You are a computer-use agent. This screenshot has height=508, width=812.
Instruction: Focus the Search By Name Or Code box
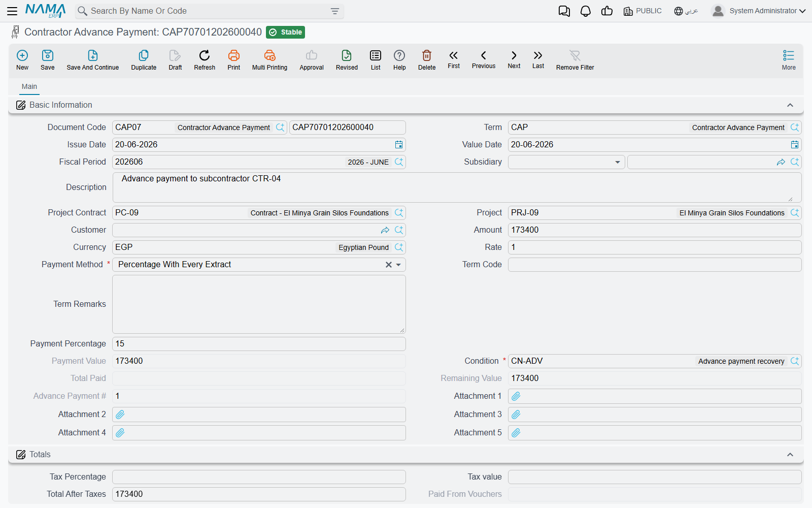(209, 11)
